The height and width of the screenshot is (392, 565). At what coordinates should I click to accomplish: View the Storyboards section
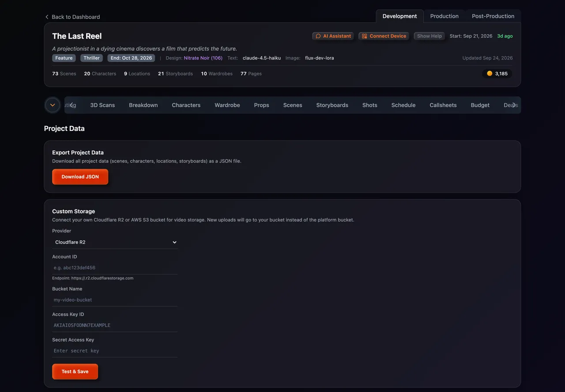[332, 105]
